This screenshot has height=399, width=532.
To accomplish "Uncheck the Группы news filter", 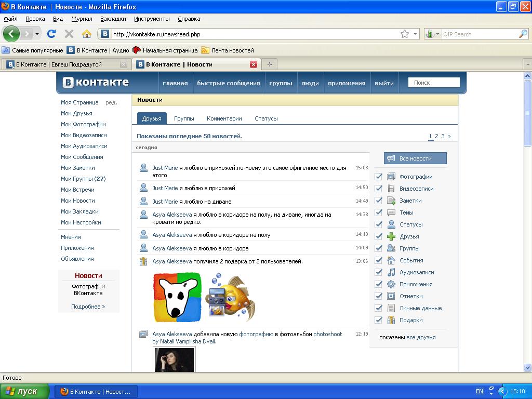I will coord(379,248).
